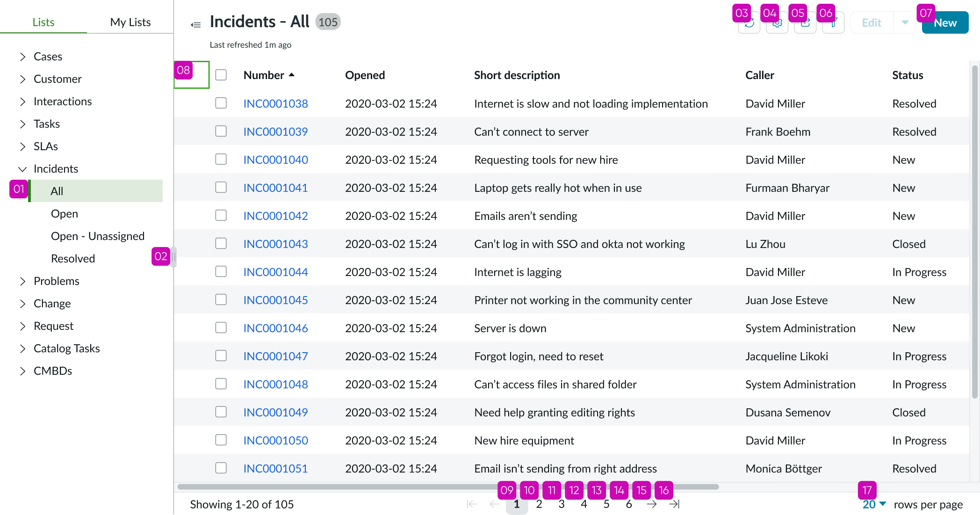Collapse the lists sidebar panel
This screenshot has width=980, height=515.
pos(196,24)
